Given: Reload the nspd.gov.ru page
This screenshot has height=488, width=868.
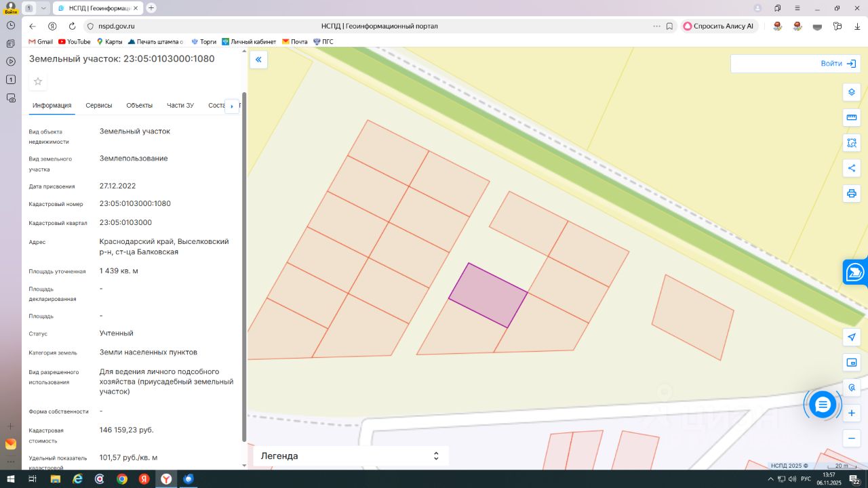Looking at the screenshot, I should coord(72,26).
